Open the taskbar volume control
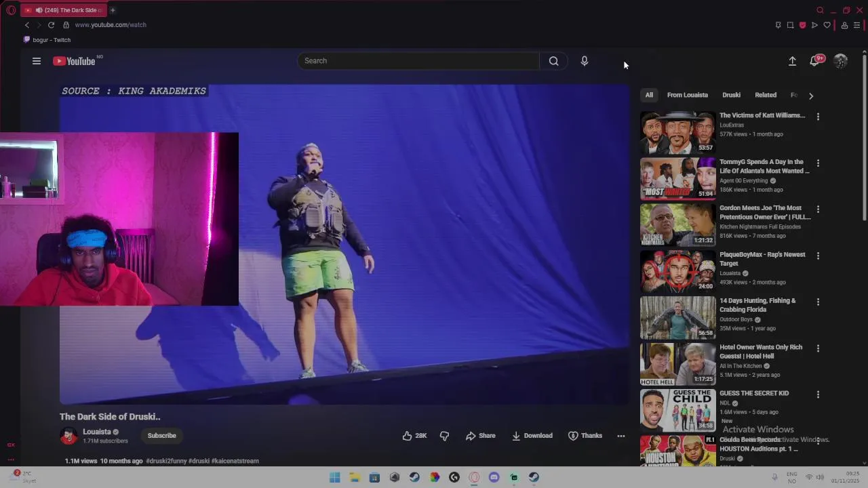Image resolution: width=868 pixels, height=488 pixels. [820, 477]
